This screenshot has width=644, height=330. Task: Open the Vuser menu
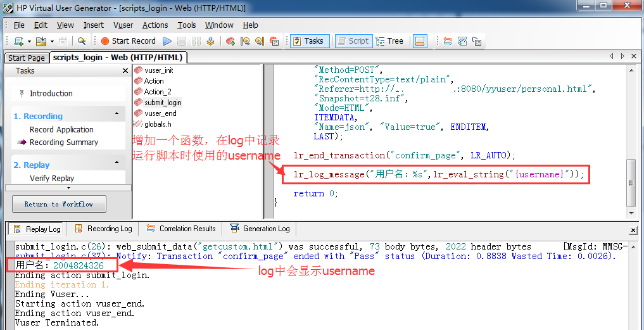123,25
